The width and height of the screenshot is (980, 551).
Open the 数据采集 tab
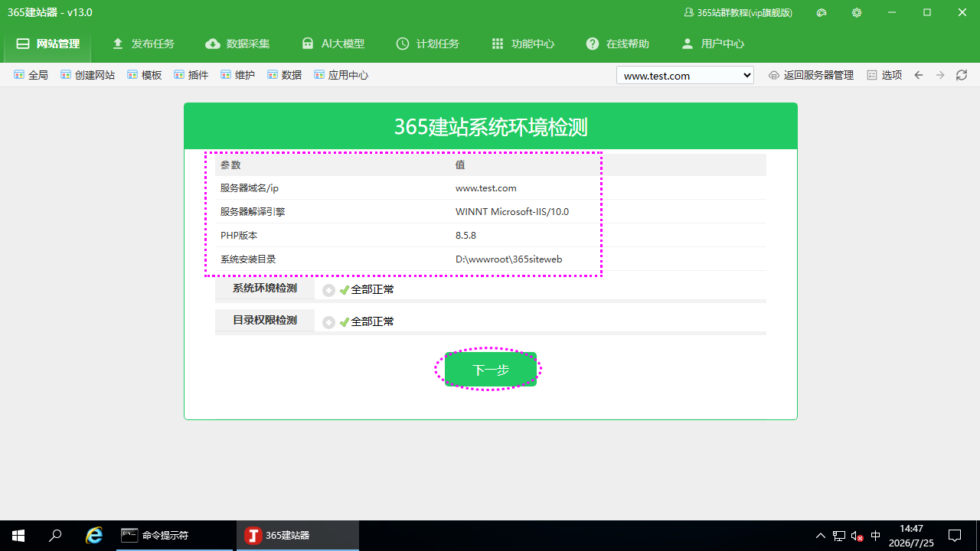[237, 44]
